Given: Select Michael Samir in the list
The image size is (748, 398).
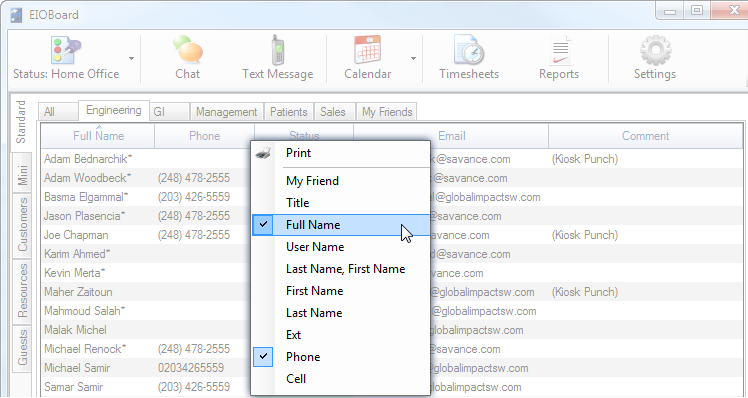Looking at the screenshot, I should pyautogui.click(x=77, y=368).
